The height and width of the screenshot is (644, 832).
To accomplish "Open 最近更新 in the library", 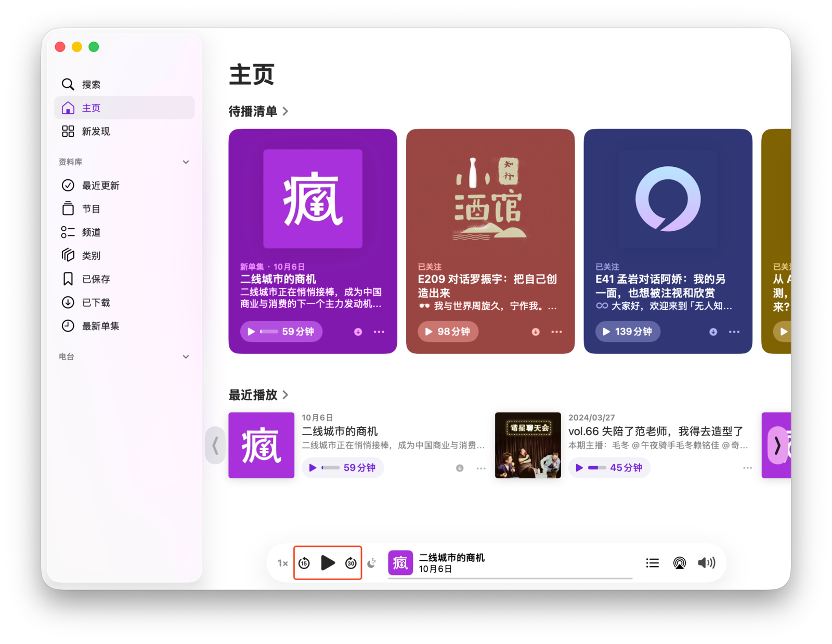I will click(124, 186).
